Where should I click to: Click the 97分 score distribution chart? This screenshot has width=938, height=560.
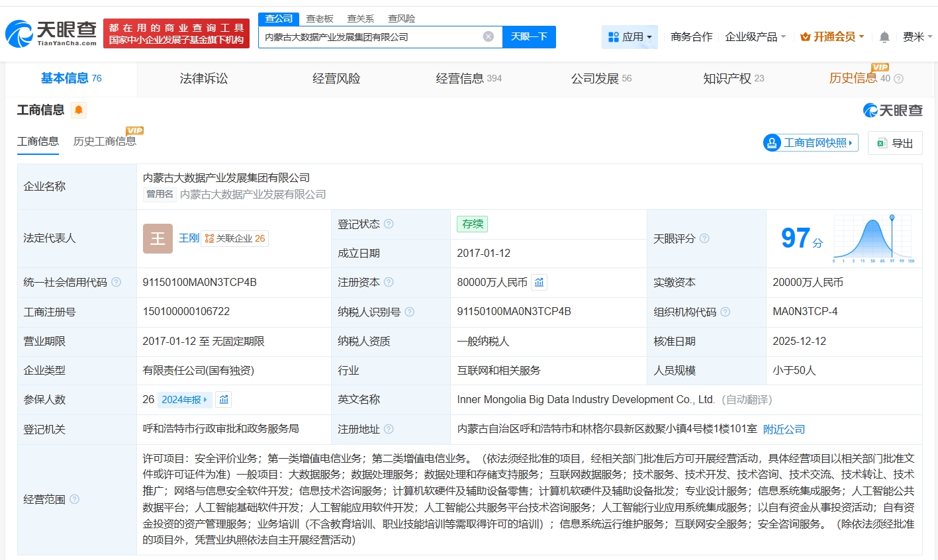(x=873, y=238)
